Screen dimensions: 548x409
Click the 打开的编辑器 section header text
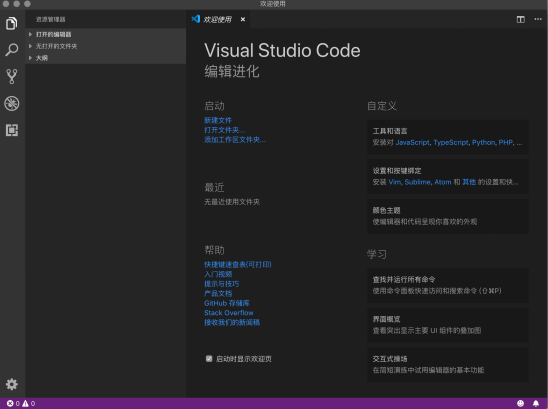[53, 34]
